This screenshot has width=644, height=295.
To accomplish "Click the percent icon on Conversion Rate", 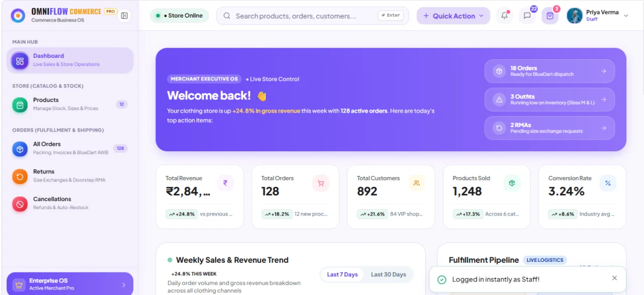I will coord(608,183).
